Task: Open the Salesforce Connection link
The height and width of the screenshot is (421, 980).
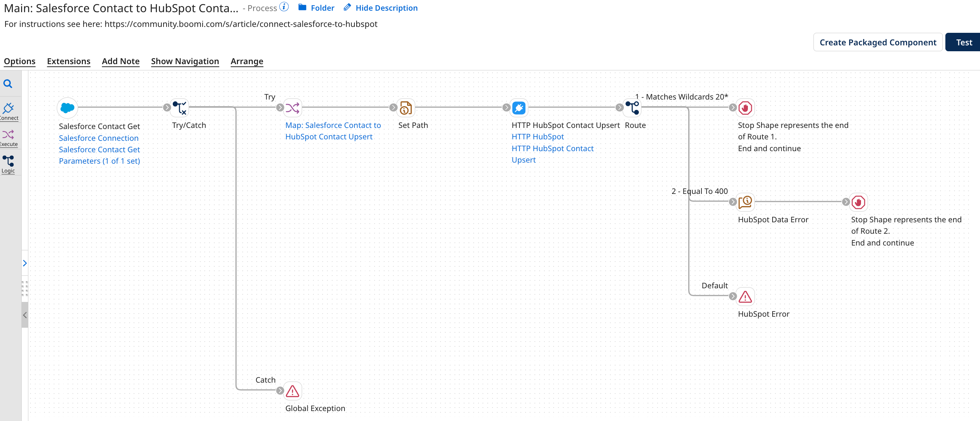Action: [98, 138]
